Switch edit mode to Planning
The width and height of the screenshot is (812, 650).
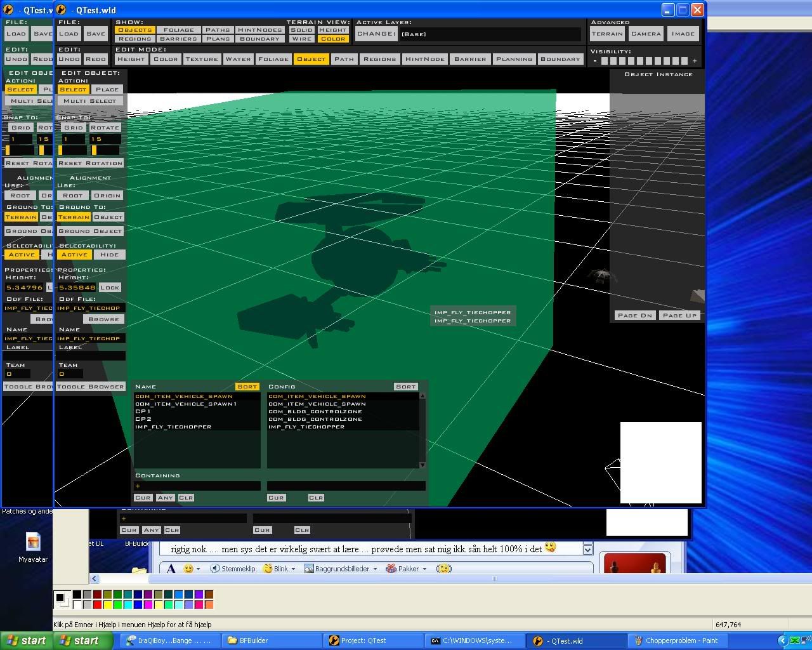click(x=514, y=59)
